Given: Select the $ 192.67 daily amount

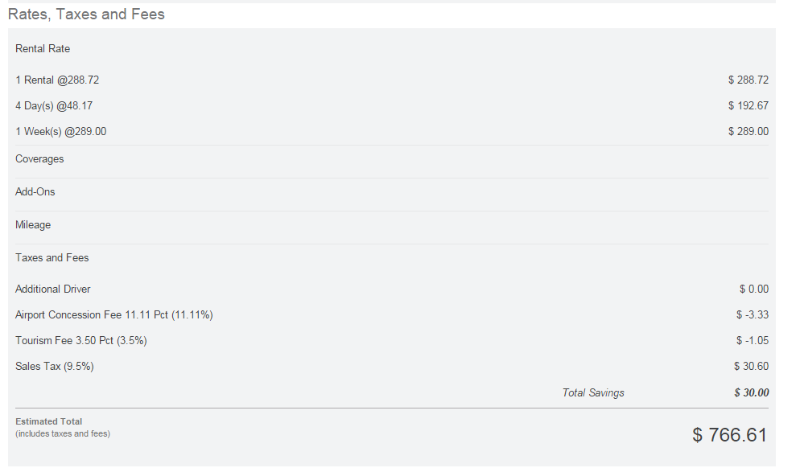Looking at the screenshot, I should pos(748,105).
